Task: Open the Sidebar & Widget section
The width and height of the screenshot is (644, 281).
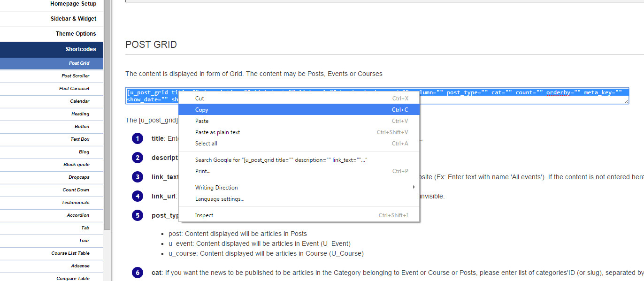Action: 73,19
